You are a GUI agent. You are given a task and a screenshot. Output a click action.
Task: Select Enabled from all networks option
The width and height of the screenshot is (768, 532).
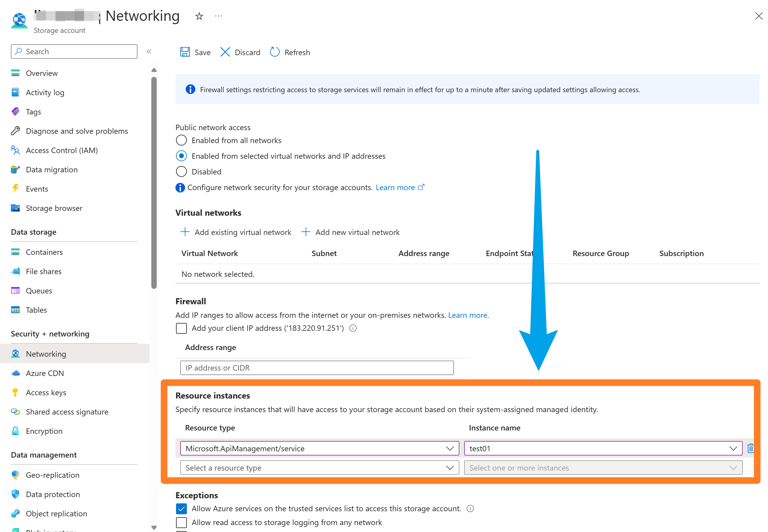tap(181, 140)
